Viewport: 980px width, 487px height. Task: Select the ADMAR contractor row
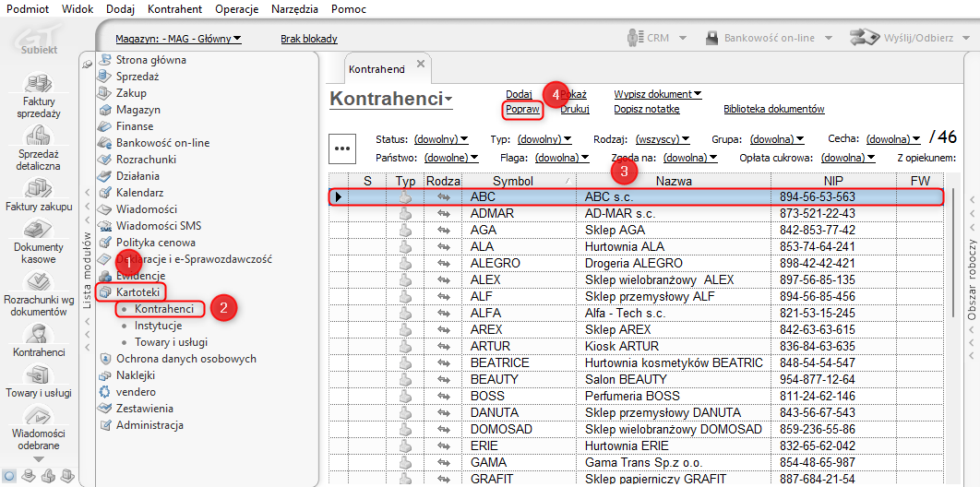click(x=636, y=214)
